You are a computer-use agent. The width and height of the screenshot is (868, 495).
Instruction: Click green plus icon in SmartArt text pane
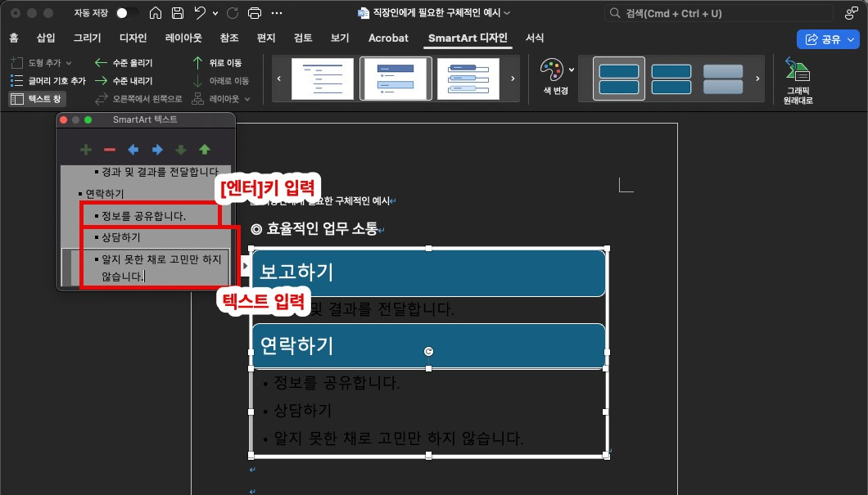(x=86, y=150)
